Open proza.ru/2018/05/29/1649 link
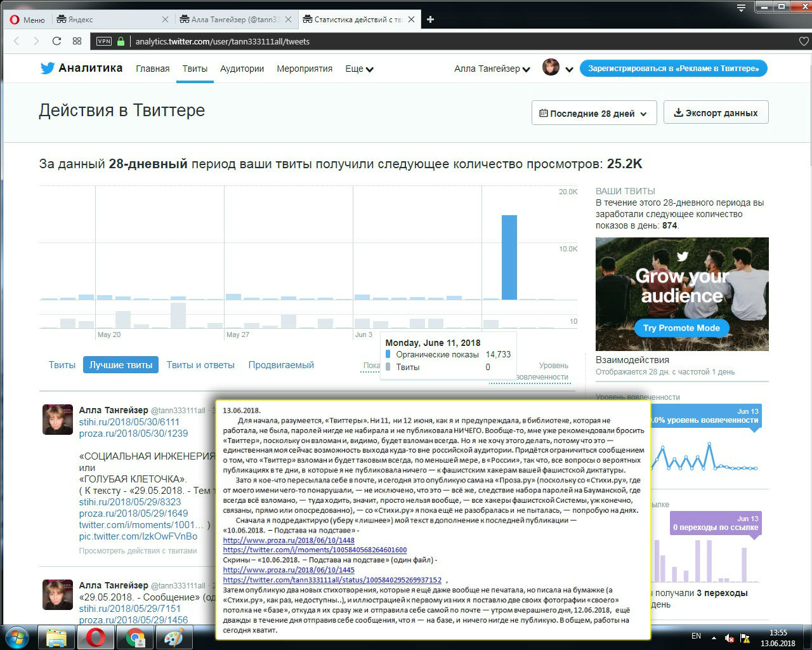This screenshot has height=650, width=812. click(x=133, y=514)
